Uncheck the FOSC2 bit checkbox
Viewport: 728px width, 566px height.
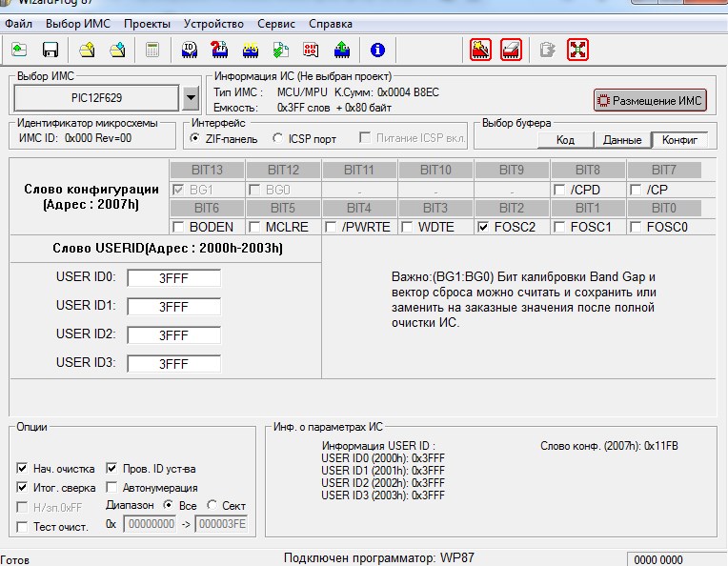pyautogui.click(x=483, y=227)
